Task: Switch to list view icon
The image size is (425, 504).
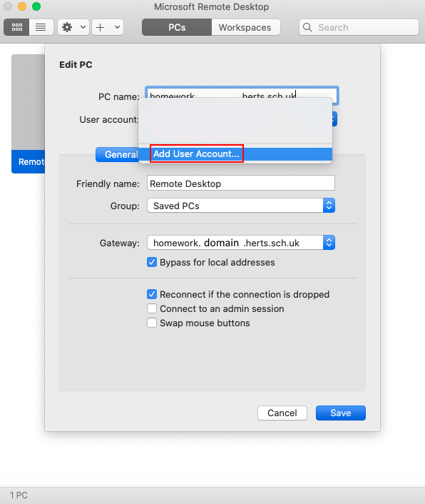Action: click(x=41, y=27)
